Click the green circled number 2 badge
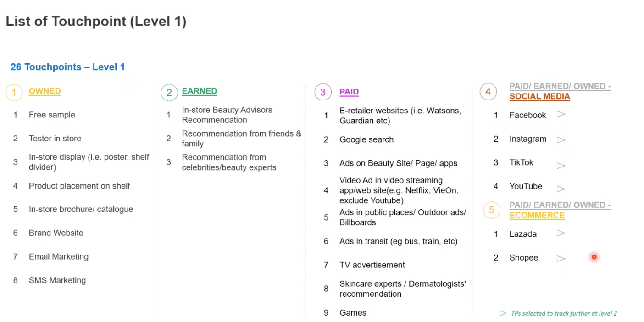Image resolution: width=644 pixels, height=322 pixels. 169,93
